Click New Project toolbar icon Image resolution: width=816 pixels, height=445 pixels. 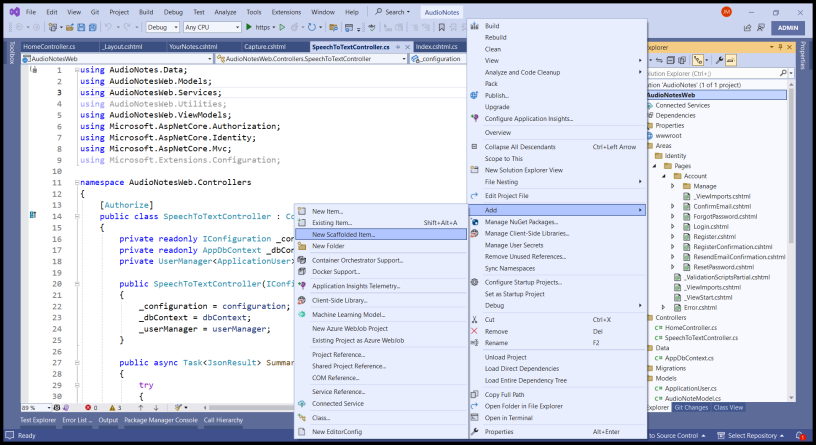click(x=53, y=27)
